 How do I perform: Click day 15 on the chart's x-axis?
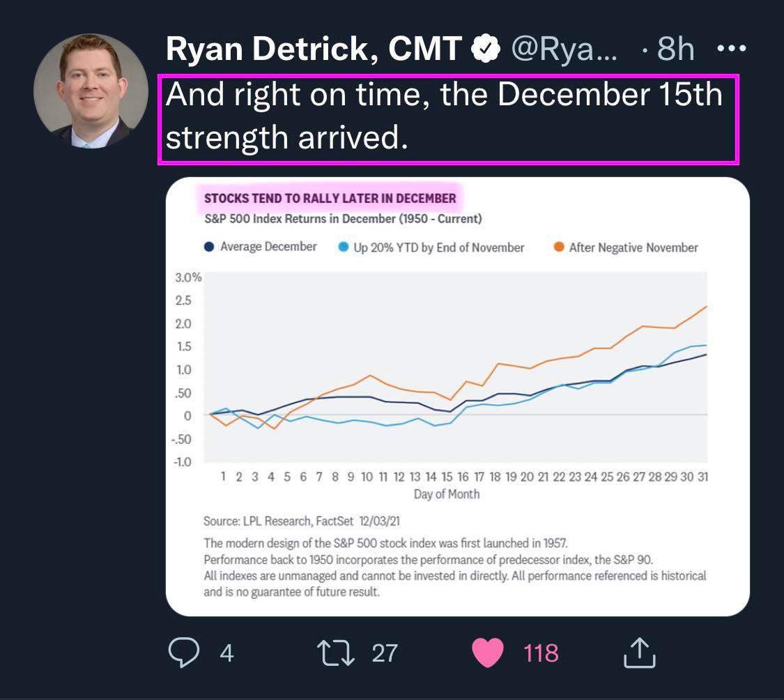click(447, 477)
